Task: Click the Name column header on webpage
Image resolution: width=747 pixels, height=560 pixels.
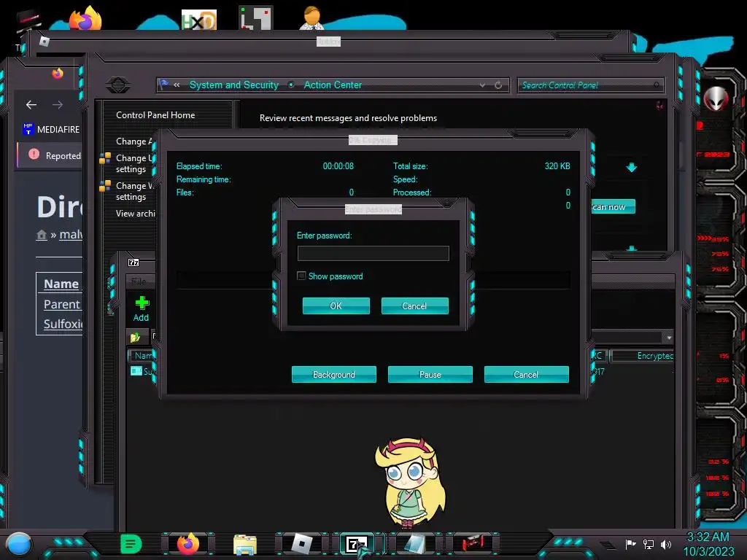Action: pos(61,284)
